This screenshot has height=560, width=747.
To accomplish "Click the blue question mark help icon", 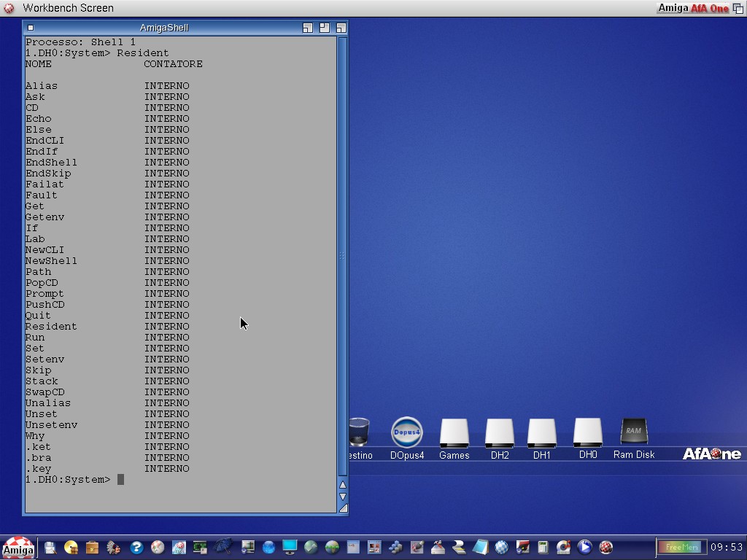I will click(x=136, y=547).
